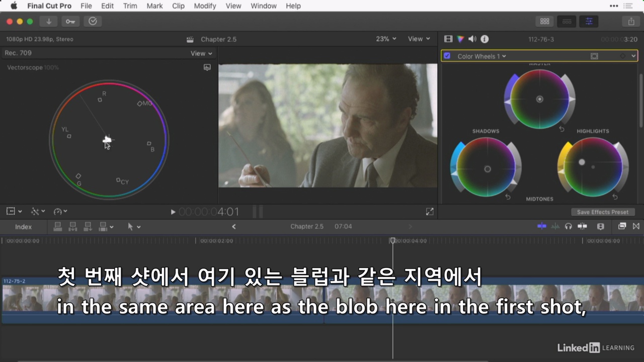This screenshot has height=362, width=644.
Task: Click the Highlights wheel color puck
Action: pyautogui.click(x=582, y=162)
